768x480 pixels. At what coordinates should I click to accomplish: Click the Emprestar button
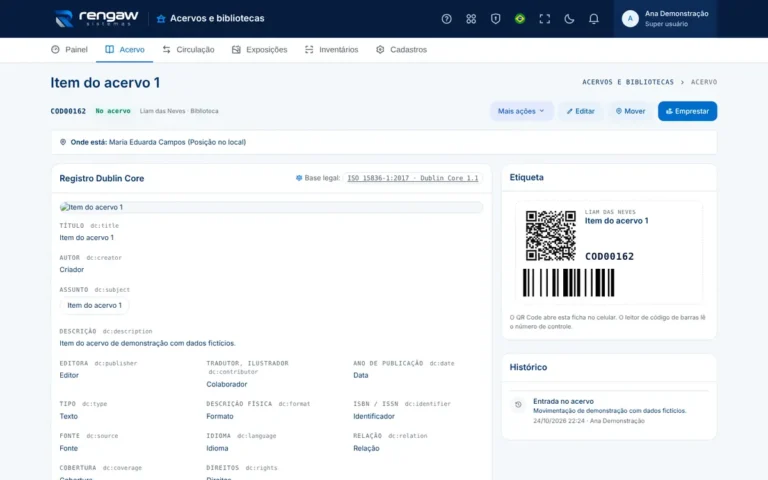click(687, 111)
